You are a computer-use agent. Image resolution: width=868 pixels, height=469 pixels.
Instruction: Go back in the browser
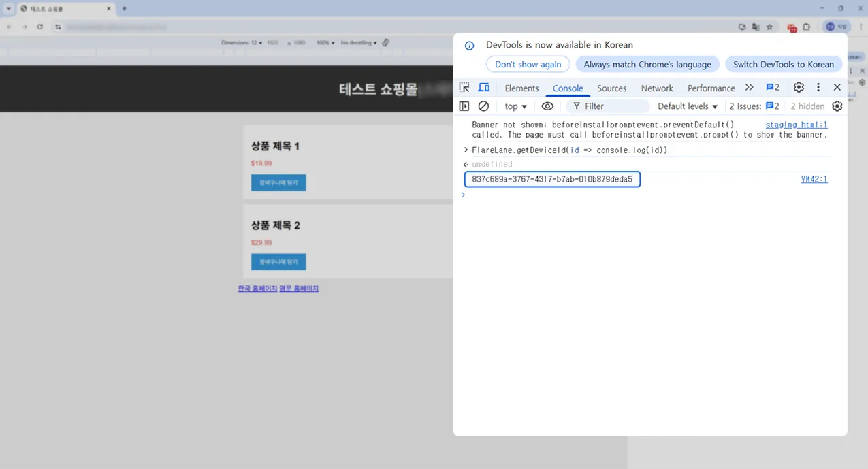coord(9,27)
